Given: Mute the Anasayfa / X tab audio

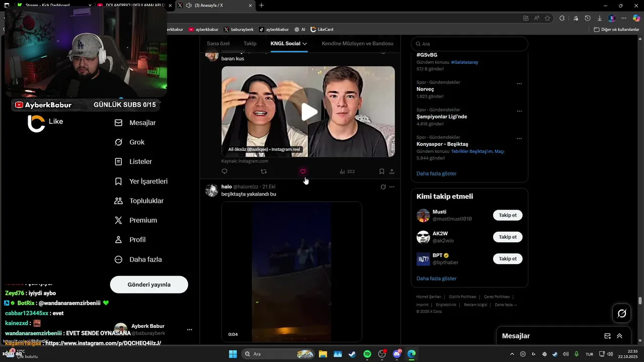Looking at the screenshot, I should click(x=189, y=6).
